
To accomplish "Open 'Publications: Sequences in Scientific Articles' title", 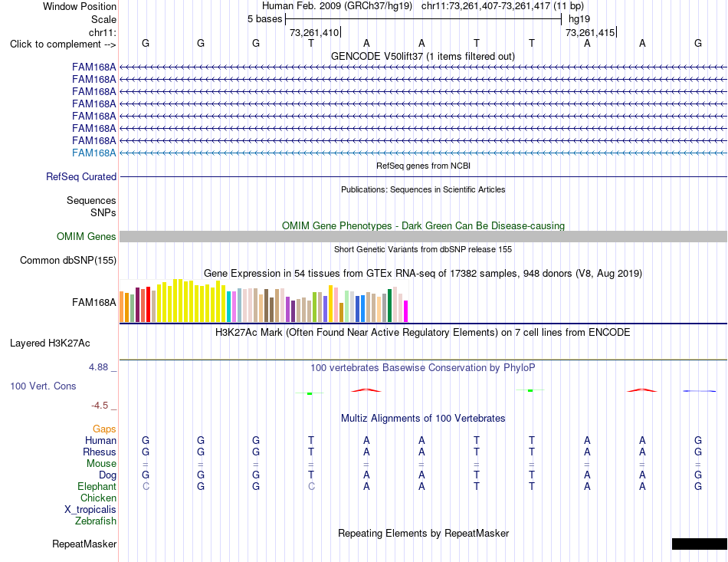I will pyautogui.click(x=423, y=189).
